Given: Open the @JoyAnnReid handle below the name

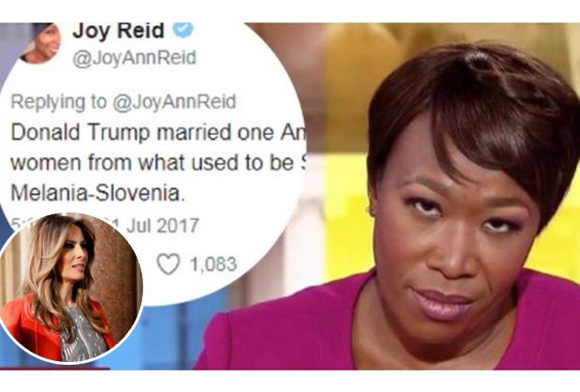Looking at the screenshot, I should click(x=135, y=58).
